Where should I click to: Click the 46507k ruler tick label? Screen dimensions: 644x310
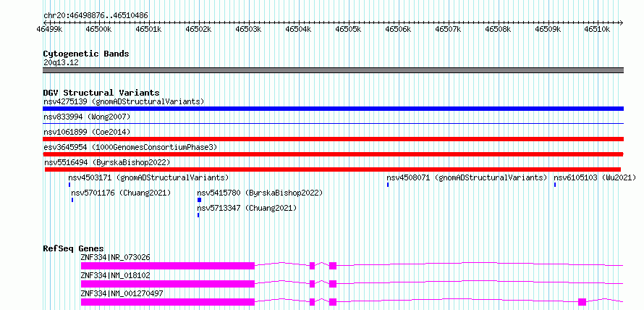[x=449, y=29]
